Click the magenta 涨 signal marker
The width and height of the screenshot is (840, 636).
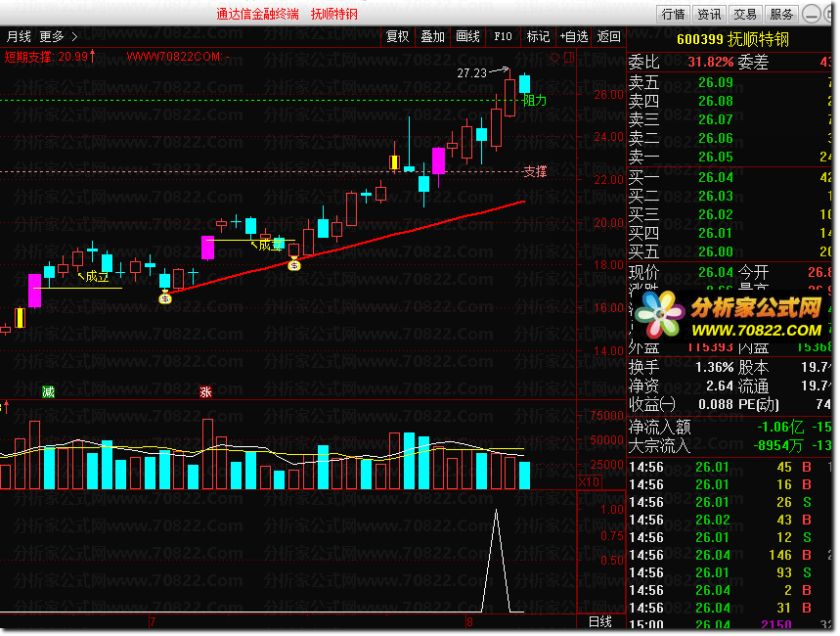click(x=205, y=392)
